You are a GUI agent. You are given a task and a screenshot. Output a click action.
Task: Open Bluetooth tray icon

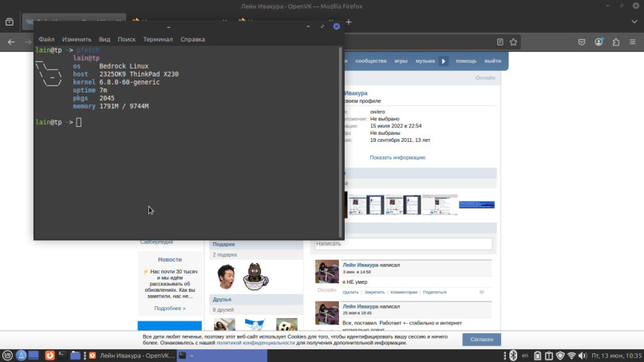tap(513, 356)
